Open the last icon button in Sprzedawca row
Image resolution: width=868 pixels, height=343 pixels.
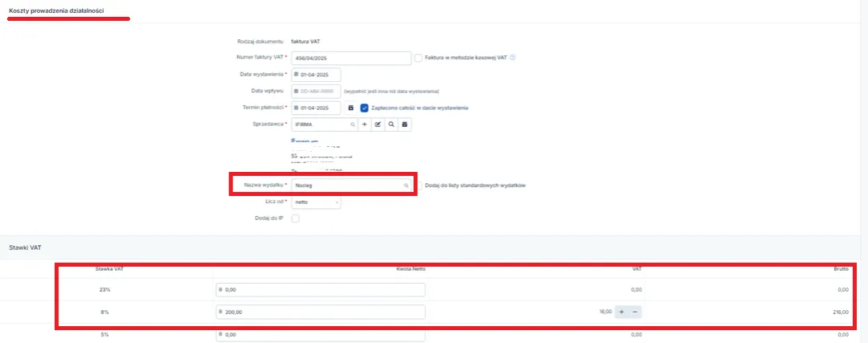404,125
